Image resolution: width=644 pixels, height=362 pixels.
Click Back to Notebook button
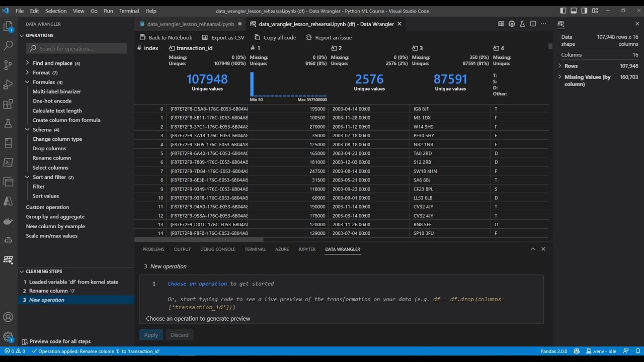(x=166, y=38)
